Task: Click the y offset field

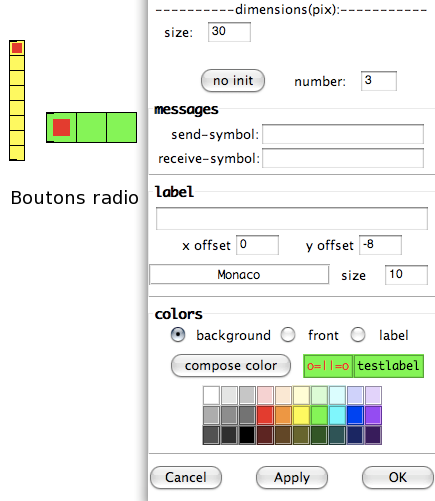Action: (380, 245)
